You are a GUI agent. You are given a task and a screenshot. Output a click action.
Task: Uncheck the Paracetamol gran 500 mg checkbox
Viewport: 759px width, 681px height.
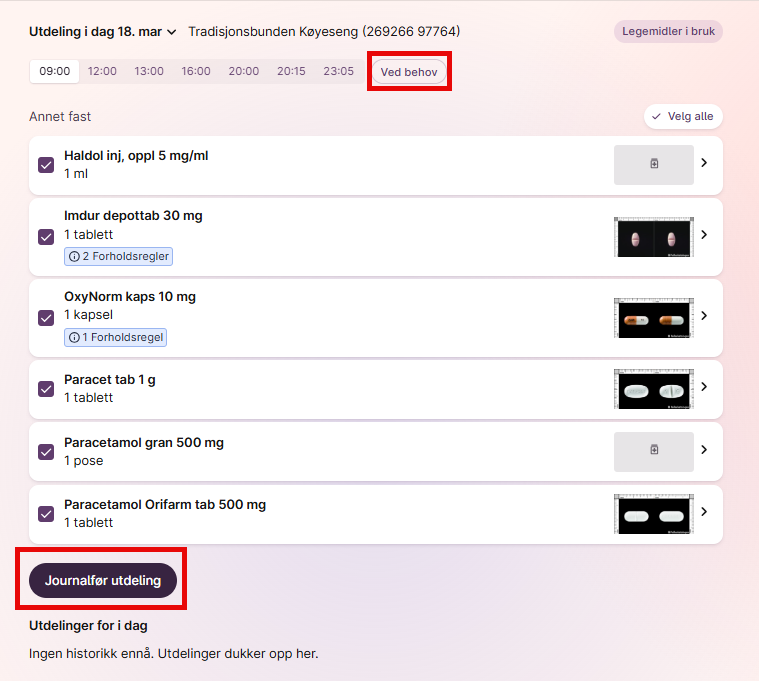click(46, 452)
